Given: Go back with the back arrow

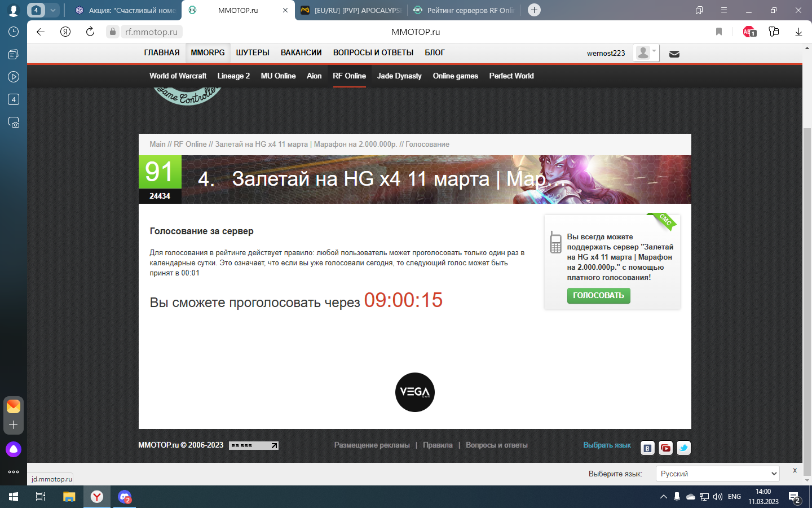Looking at the screenshot, I should (41, 32).
